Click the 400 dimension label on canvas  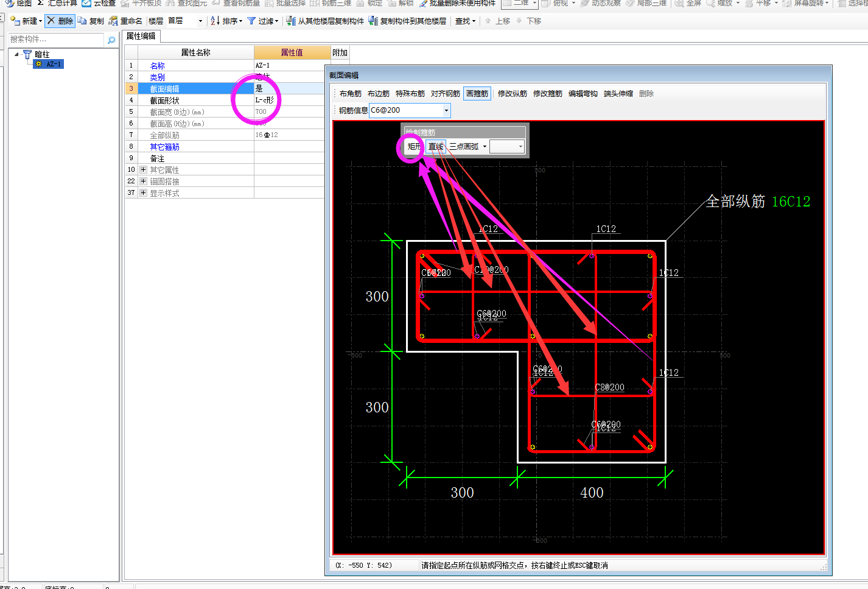592,493
